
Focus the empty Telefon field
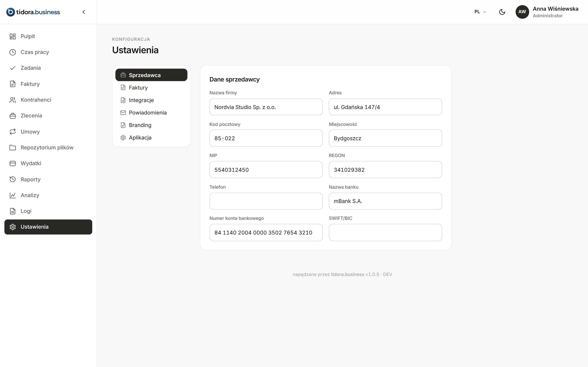[266, 201]
